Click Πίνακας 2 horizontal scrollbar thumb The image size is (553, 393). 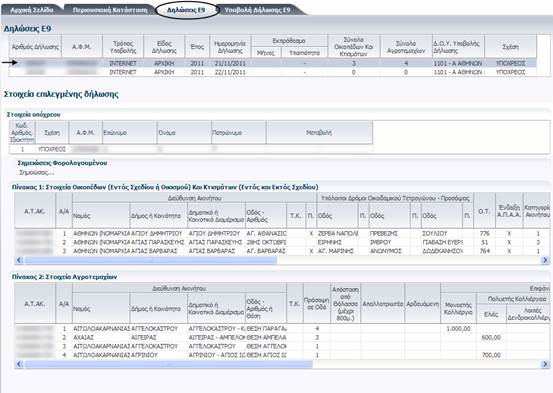pyautogui.click(x=169, y=364)
